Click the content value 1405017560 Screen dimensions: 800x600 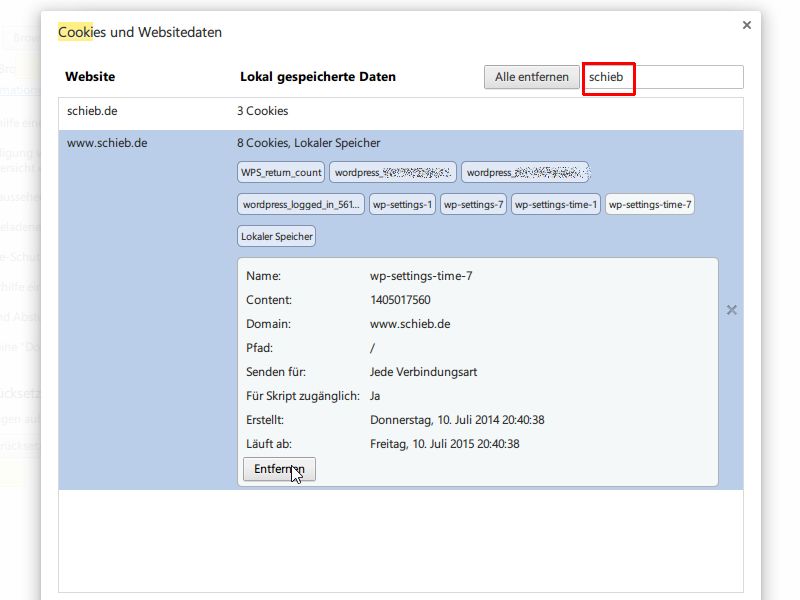[x=400, y=300]
